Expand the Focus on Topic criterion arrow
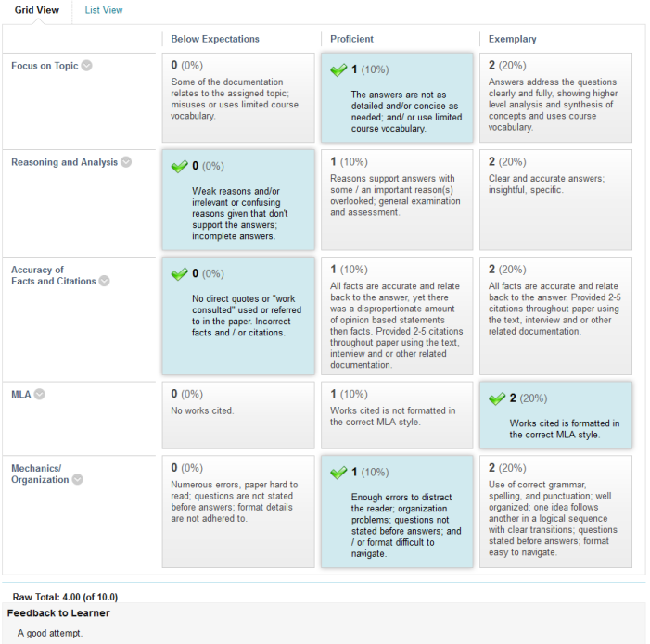The height and width of the screenshot is (644, 650). click(x=86, y=66)
